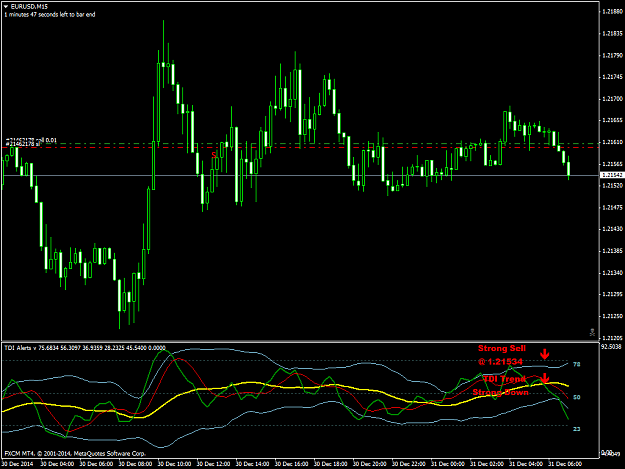Screen dimensions: 625x469
Task: Click the 1.21340 price scale label
Action: pyautogui.click(x=612, y=273)
